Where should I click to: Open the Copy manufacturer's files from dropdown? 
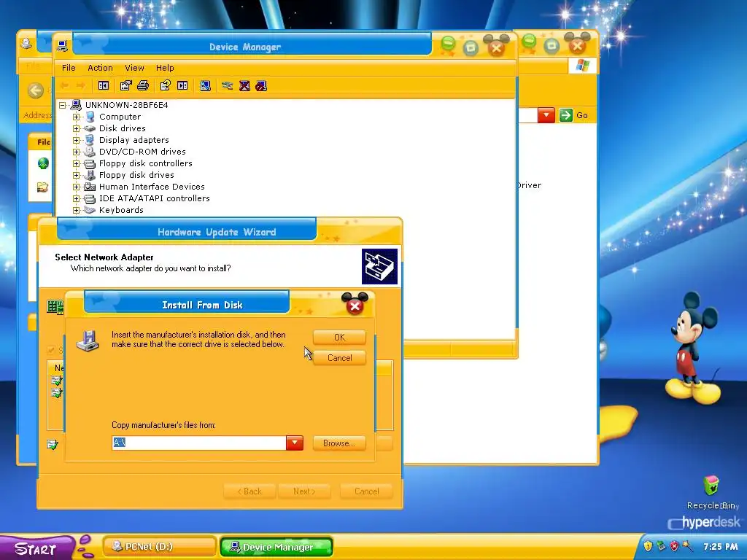coord(295,443)
